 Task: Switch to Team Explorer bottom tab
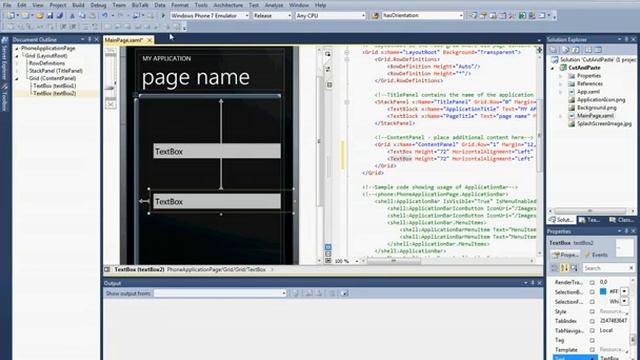point(590,220)
